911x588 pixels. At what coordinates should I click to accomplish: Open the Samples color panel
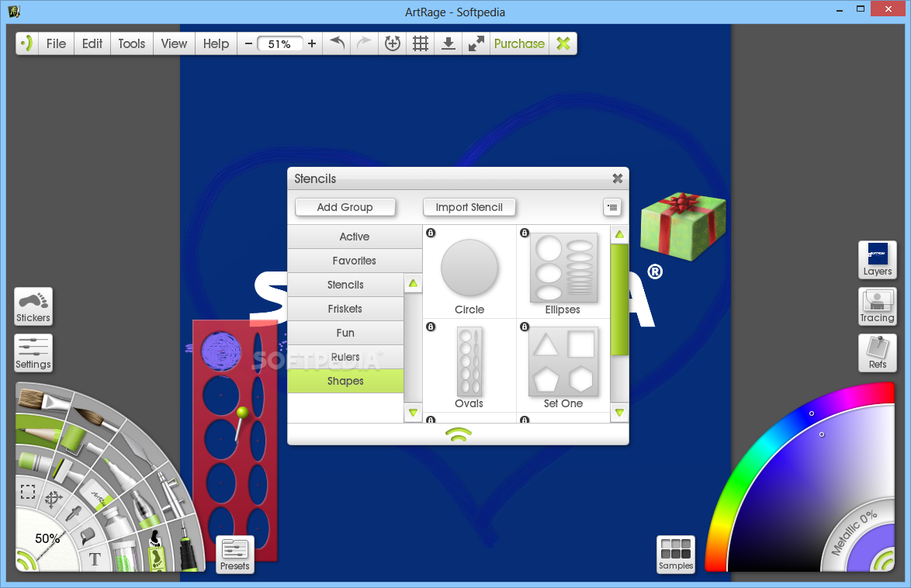pos(676,555)
